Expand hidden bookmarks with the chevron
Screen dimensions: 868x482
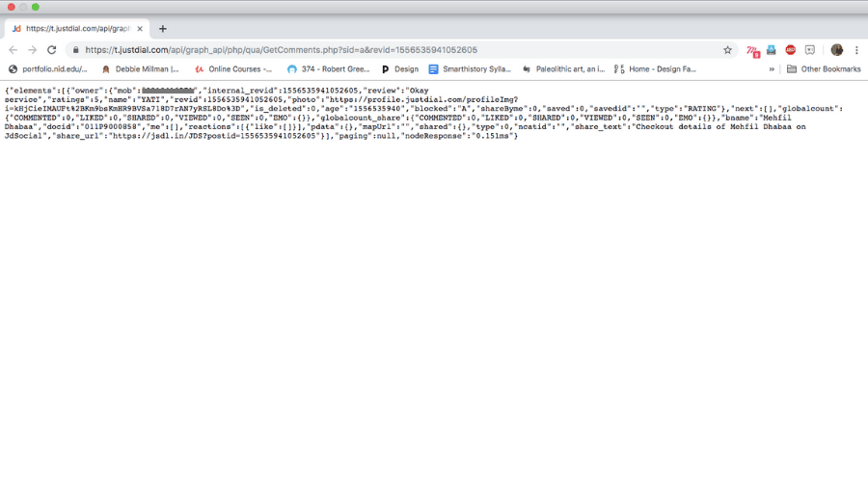[x=772, y=69]
